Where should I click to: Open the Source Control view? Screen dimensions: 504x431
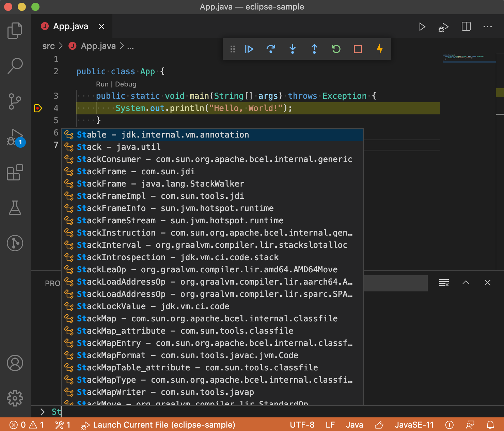click(15, 101)
